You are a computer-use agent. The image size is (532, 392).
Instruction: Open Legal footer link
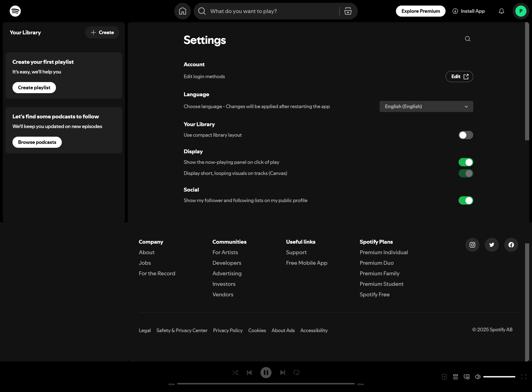click(x=145, y=330)
